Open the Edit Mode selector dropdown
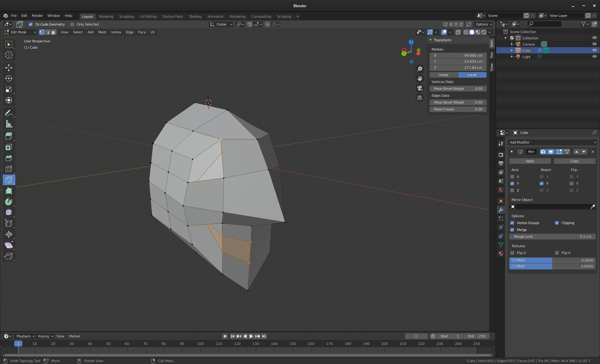Screen dimensions: 600x364 pos(20,32)
